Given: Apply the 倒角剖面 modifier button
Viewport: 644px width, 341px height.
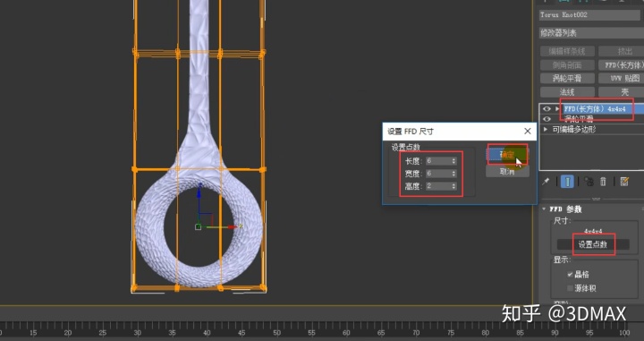Looking at the screenshot, I should (x=567, y=65).
